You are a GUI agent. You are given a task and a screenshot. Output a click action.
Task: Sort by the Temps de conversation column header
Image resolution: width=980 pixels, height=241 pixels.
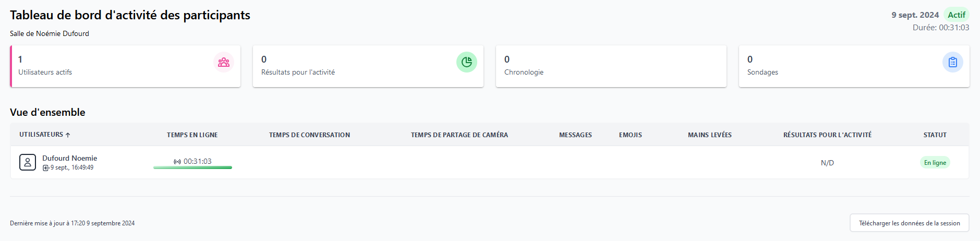point(309,135)
